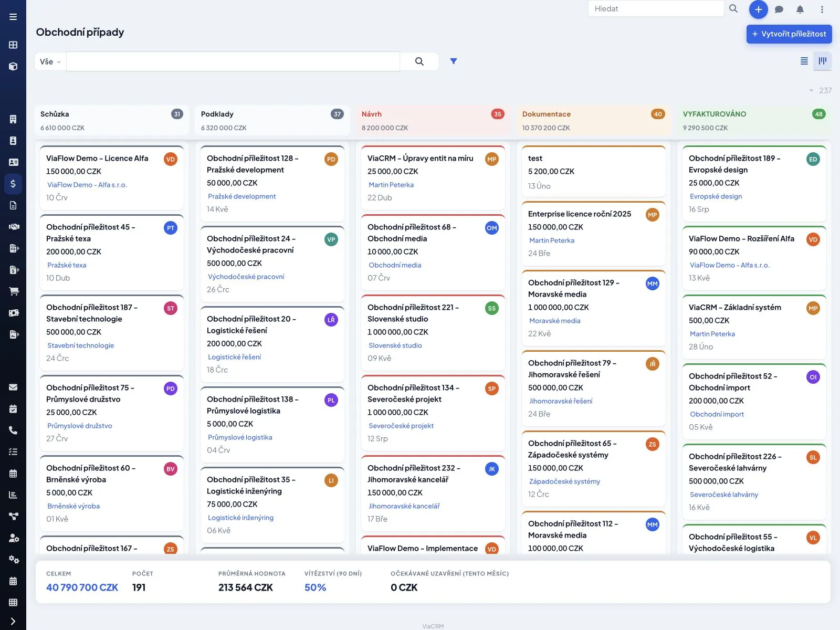This screenshot has width=840, height=630.
Task: Open the mail envelope sidebar icon
Action: [13, 387]
